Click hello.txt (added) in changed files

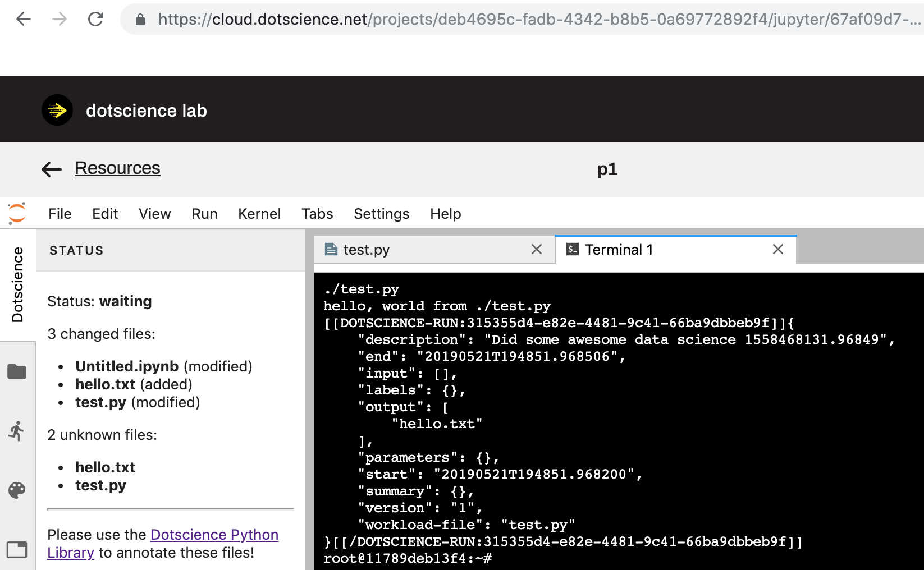point(134,384)
